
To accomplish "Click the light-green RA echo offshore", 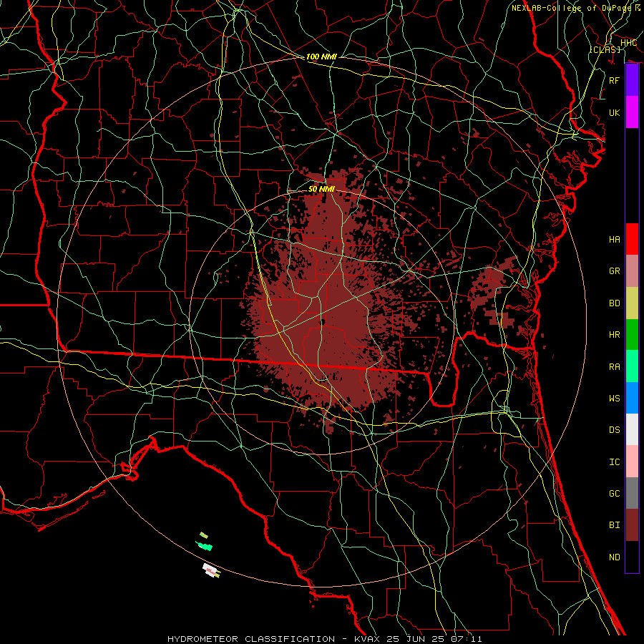I will [x=204, y=546].
